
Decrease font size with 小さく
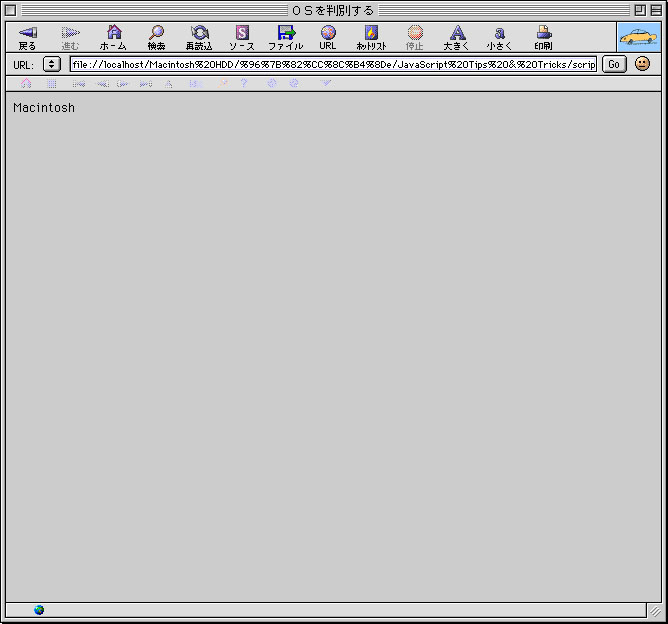click(500, 37)
